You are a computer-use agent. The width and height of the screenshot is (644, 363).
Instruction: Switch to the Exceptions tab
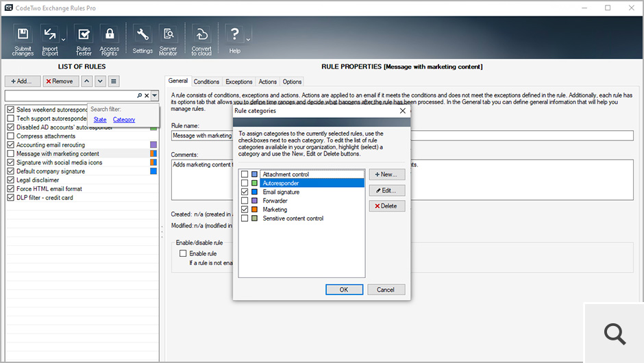238,82
